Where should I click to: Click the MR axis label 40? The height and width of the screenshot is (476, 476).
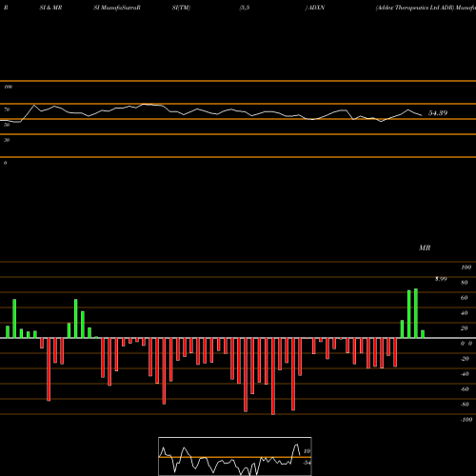[x=465, y=313]
